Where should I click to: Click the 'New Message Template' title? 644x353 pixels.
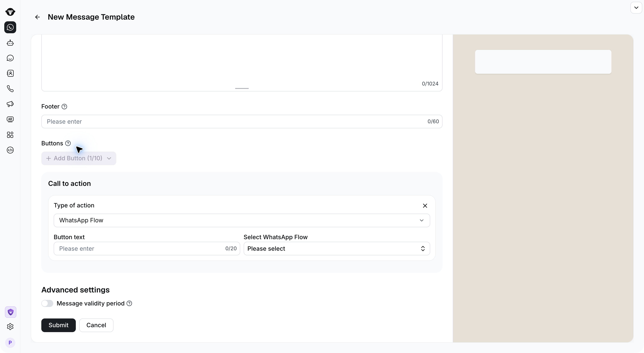coord(91,17)
